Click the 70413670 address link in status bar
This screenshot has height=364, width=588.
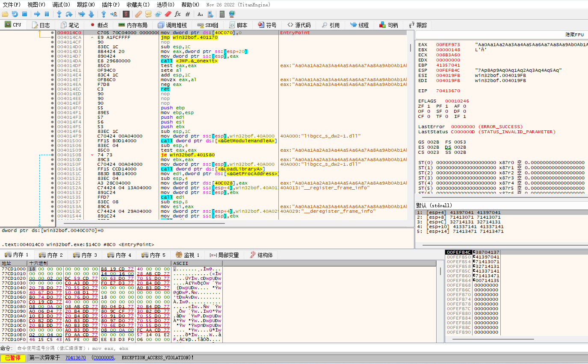point(75,358)
